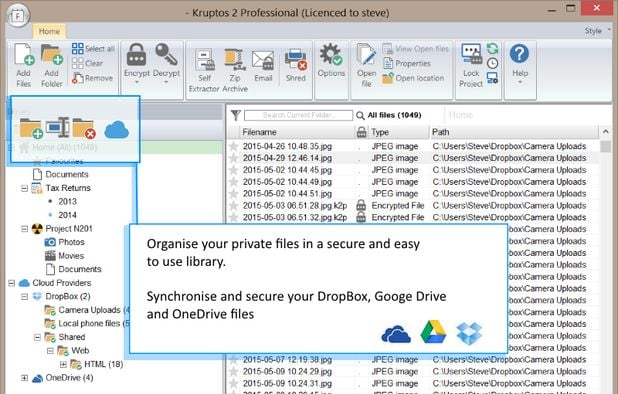This screenshot has height=394, width=618.
Task: Click the green refresh arrows icon
Action: point(493,48)
